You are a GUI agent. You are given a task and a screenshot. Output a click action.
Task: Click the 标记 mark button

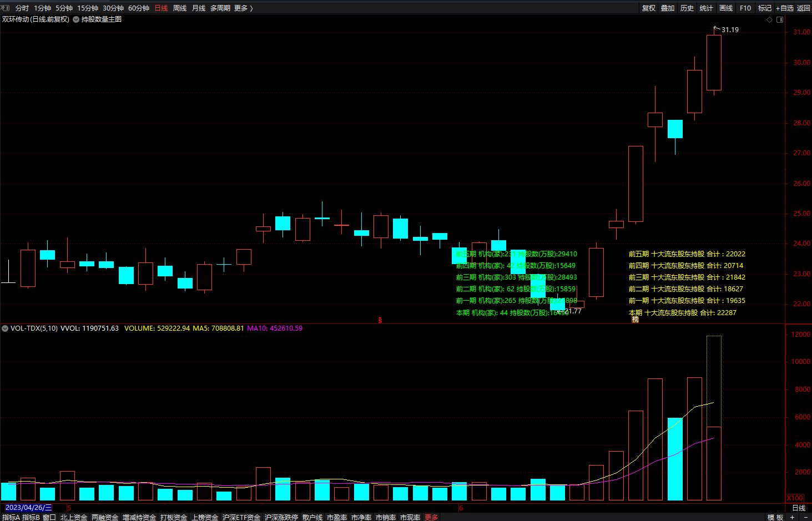(x=765, y=8)
